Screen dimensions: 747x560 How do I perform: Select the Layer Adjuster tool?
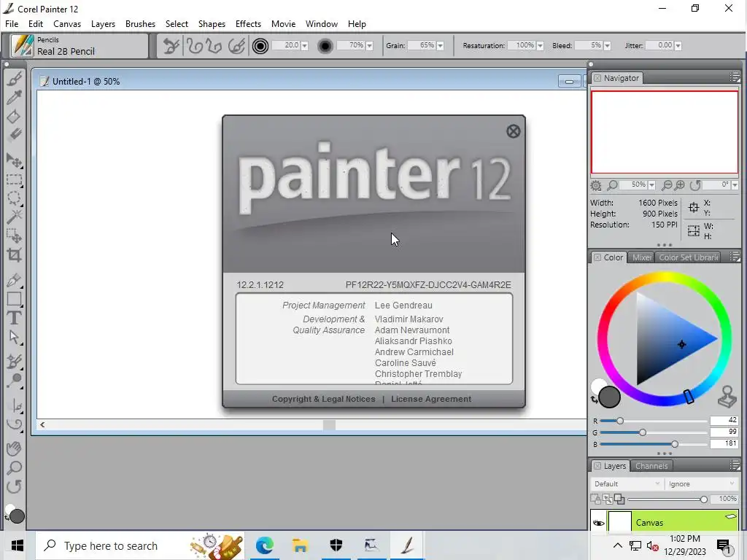(15, 161)
